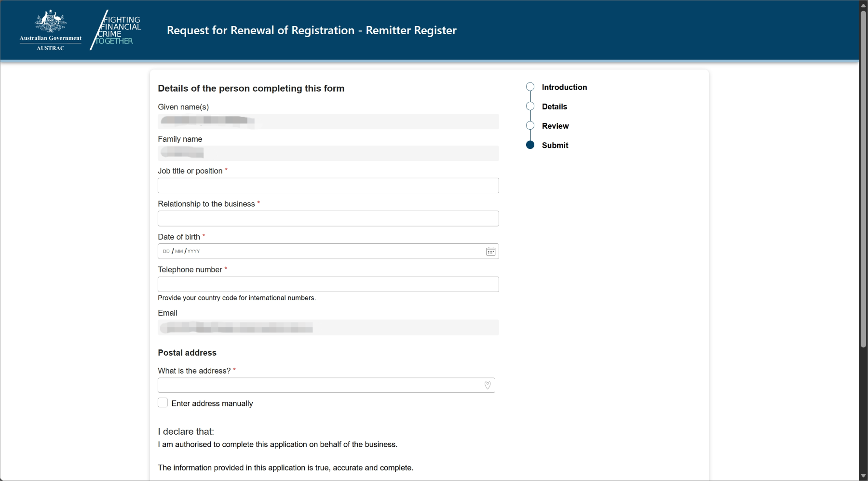
Task: Open the date of birth calendar picker
Action: click(490, 252)
